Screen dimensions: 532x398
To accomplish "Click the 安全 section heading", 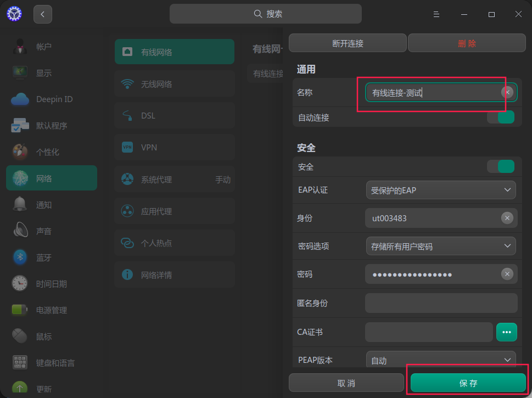I will [x=306, y=148].
